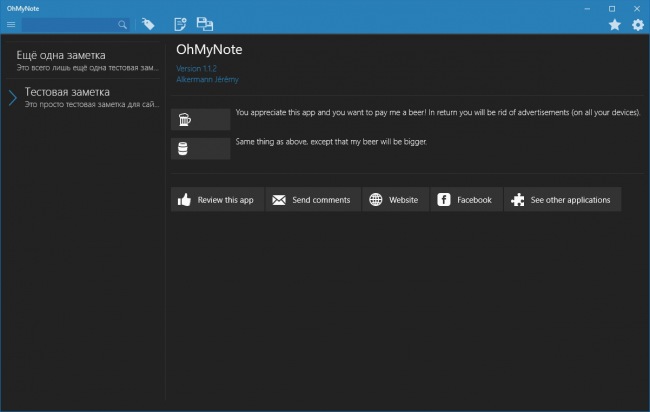Image resolution: width=650 pixels, height=412 pixels.
Task: Close the OhMyNote window
Action: coord(637,8)
